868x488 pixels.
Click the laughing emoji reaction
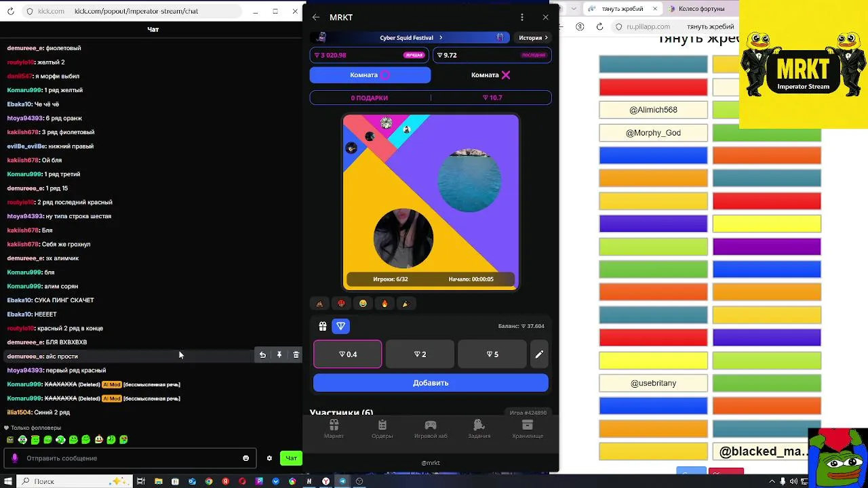pos(363,304)
